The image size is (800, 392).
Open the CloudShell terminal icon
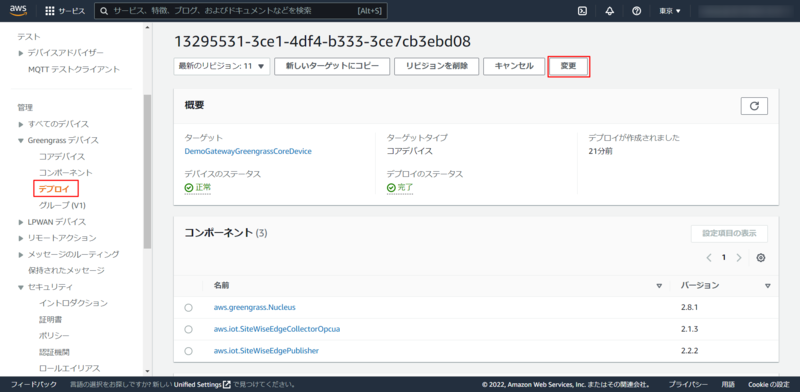[582, 11]
